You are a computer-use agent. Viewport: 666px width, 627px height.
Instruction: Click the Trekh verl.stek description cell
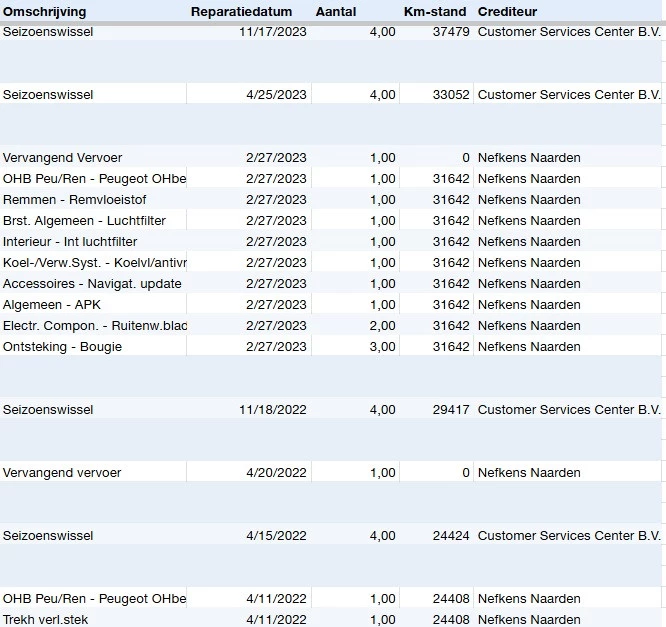(x=46, y=620)
